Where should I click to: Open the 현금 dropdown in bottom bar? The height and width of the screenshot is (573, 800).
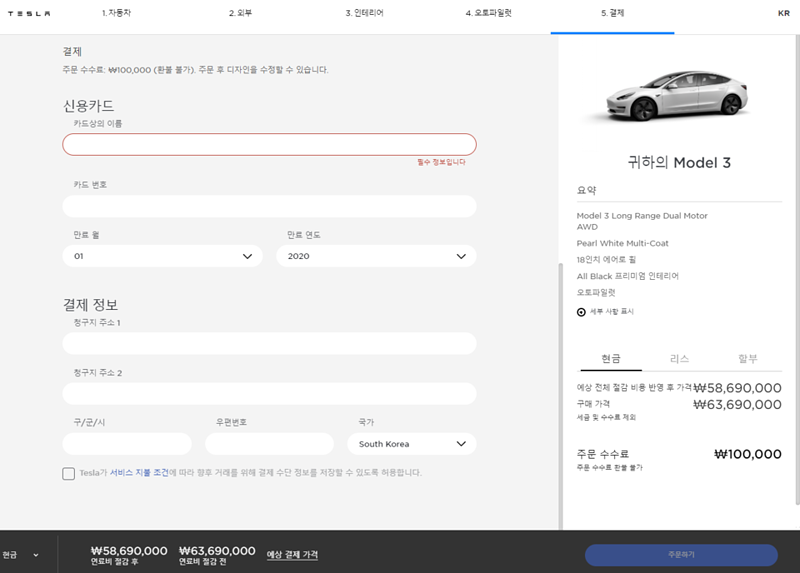point(20,555)
